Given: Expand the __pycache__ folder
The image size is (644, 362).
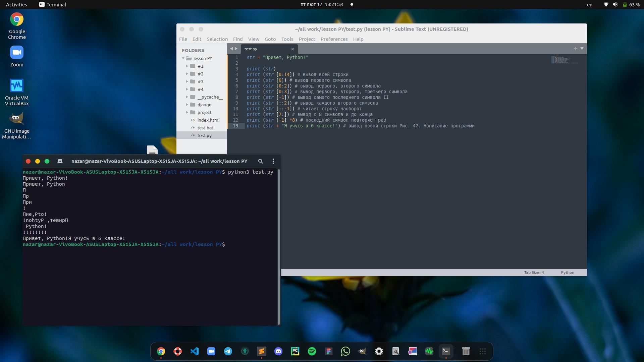Looking at the screenshot, I should 187,97.
